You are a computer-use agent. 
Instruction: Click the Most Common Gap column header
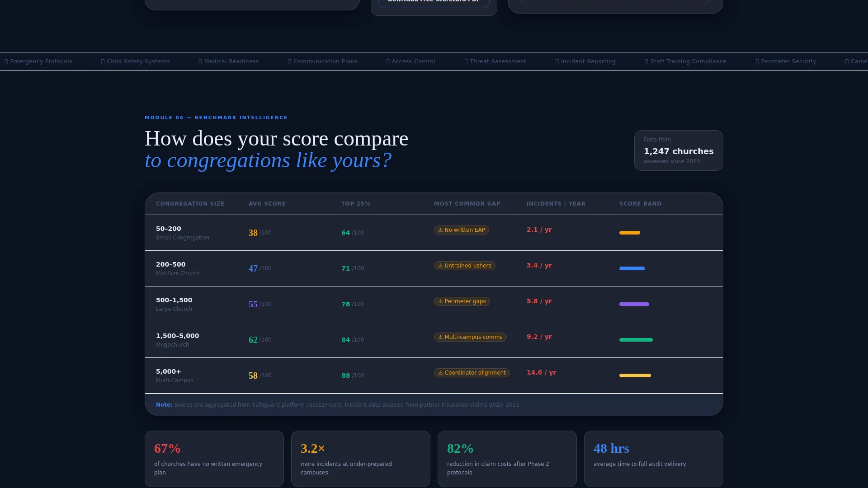coord(467,204)
